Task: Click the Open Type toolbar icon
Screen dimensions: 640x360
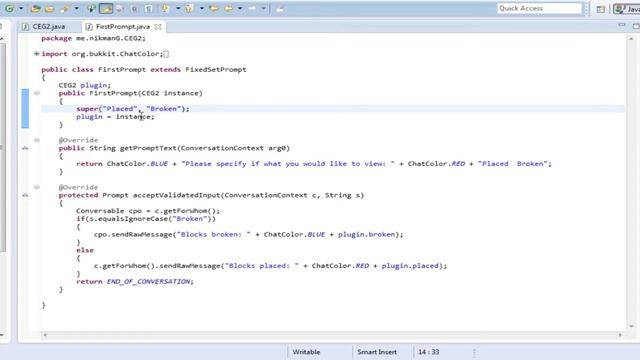Action: (x=36, y=8)
